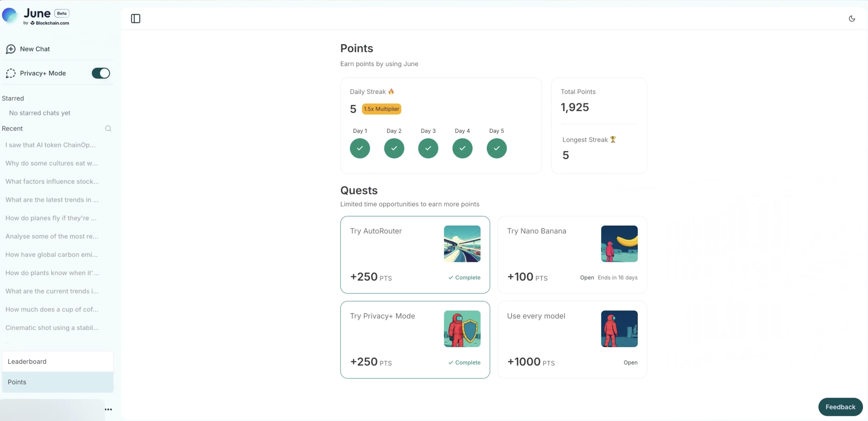Click the Try Privacy+ Mode shield image

tap(462, 329)
